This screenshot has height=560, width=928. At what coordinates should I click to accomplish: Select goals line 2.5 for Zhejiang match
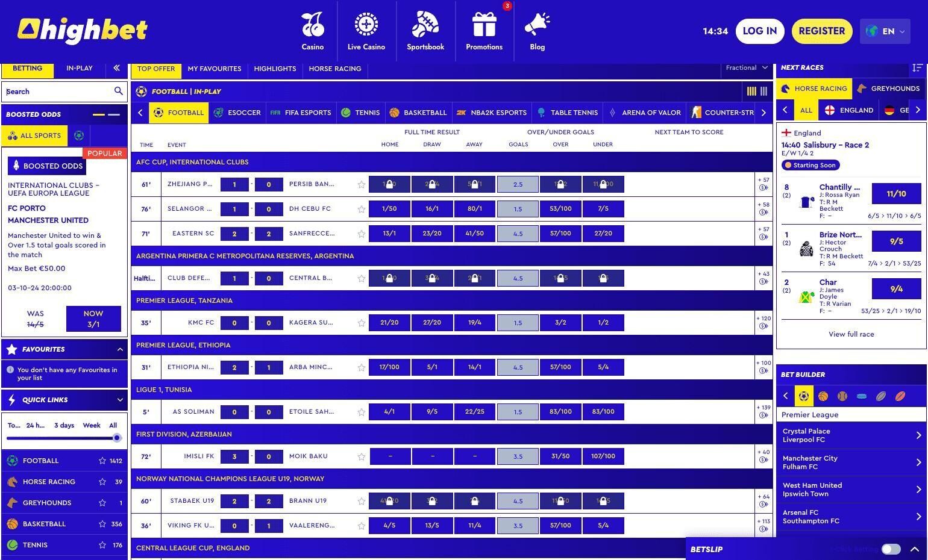(518, 184)
